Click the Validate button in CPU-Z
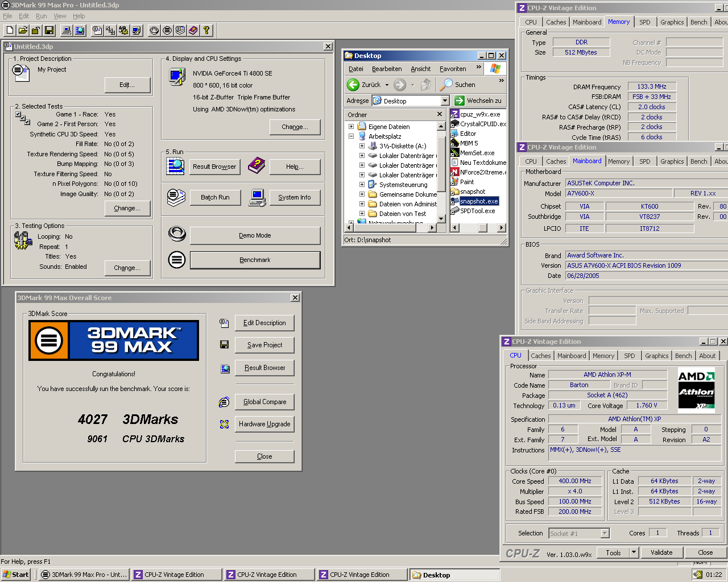728x582 pixels. click(661, 552)
